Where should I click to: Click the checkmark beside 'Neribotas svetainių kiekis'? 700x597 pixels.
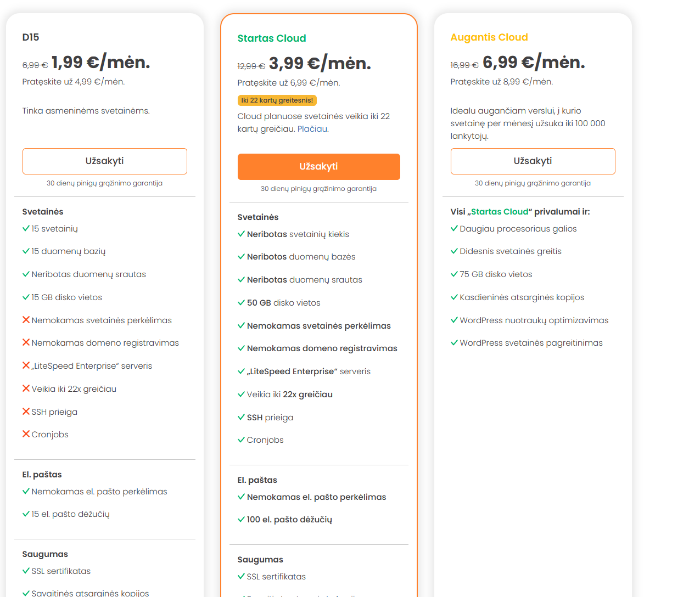click(240, 234)
